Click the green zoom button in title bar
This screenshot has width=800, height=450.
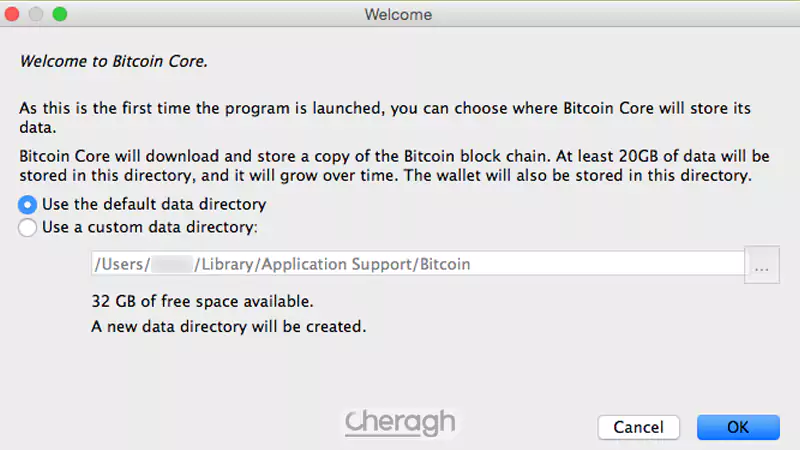tap(60, 15)
